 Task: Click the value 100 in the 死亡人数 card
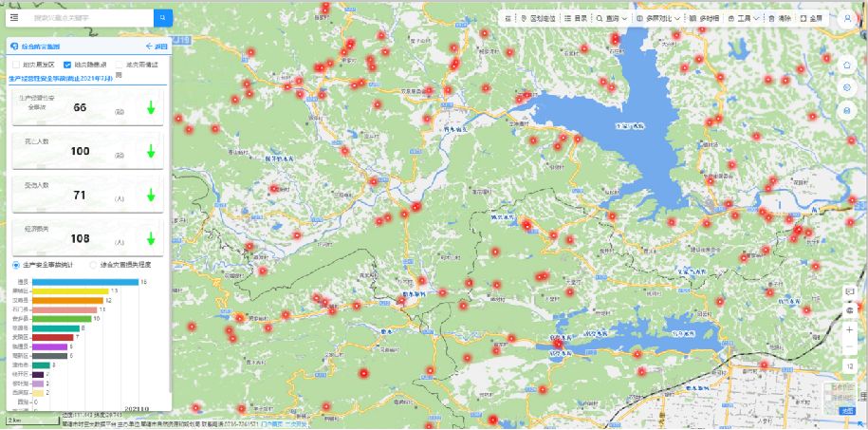coord(81,151)
